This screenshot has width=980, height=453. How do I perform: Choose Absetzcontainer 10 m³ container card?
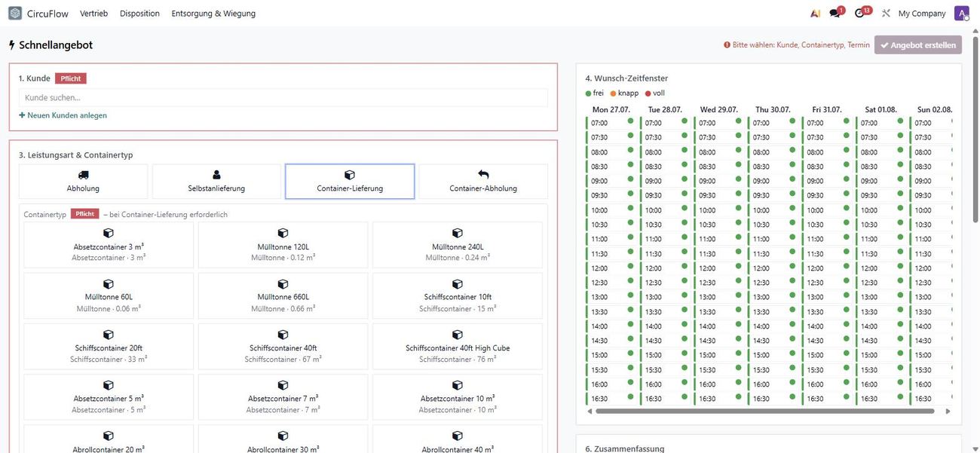point(458,397)
